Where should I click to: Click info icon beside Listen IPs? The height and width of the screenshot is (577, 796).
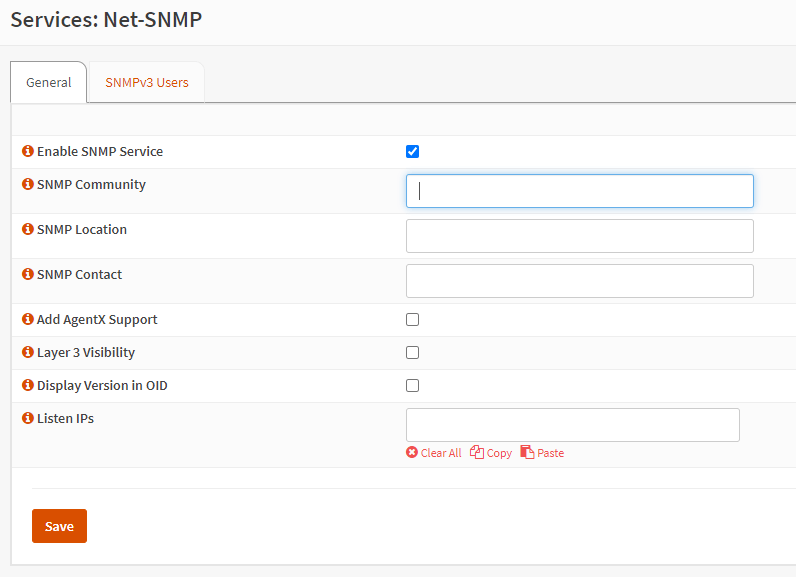pyautogui.click(x=27, y=418)
